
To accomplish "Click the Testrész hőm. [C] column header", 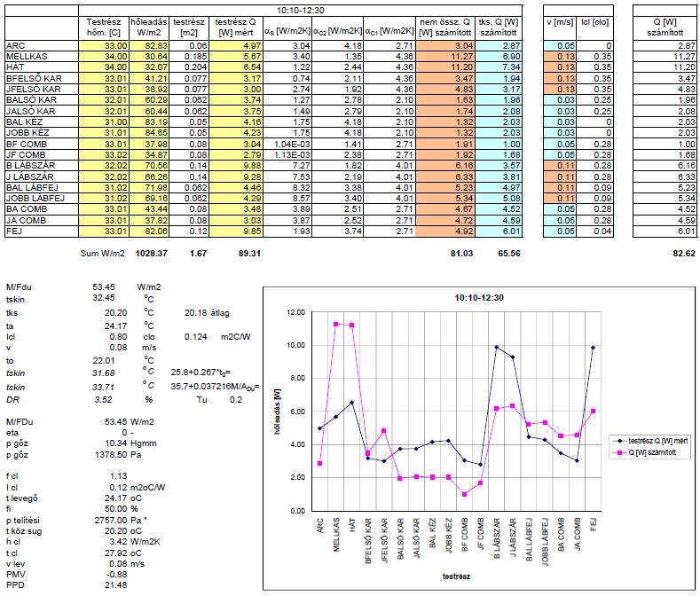I will pyautogui.click(x=104, y=27).
